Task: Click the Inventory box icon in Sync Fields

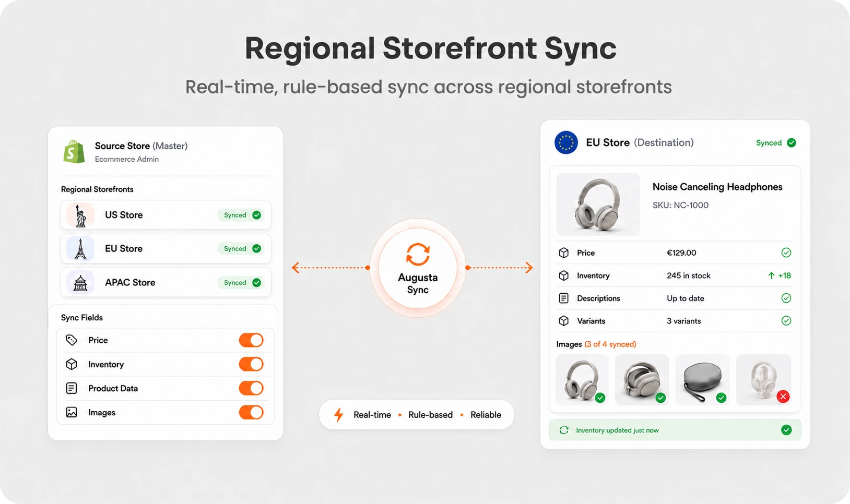Action: click(x=72, y=364)
